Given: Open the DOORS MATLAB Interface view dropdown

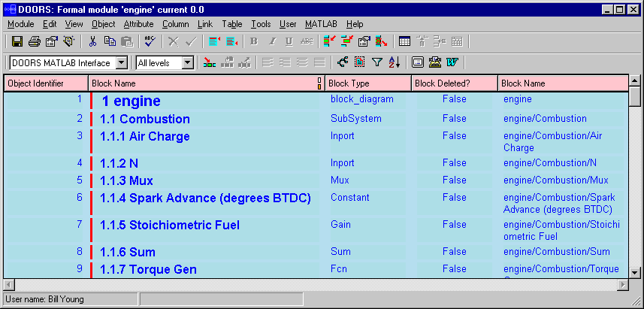Looking at the screenshot, I should 122,63.
